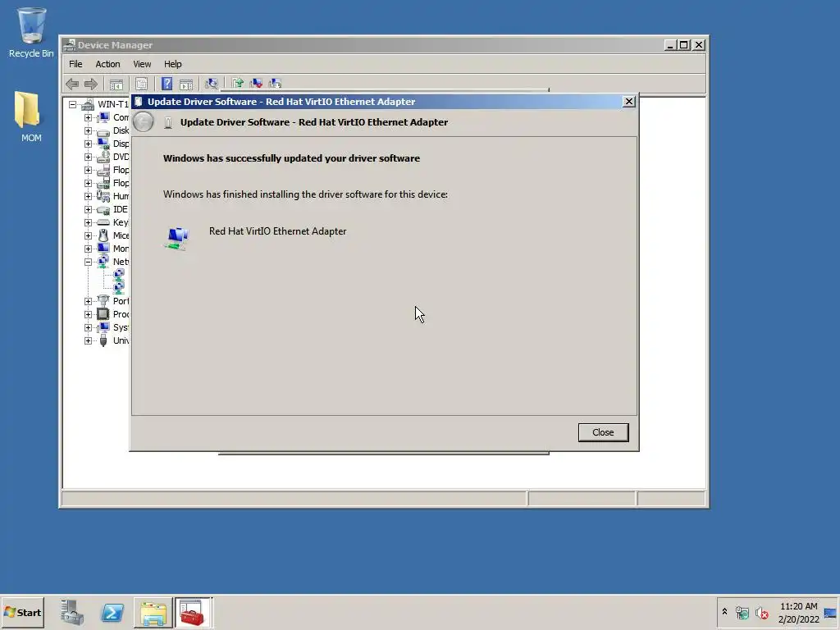
Task: Open the File menu in Device Manager
Action: pos(75,64)
